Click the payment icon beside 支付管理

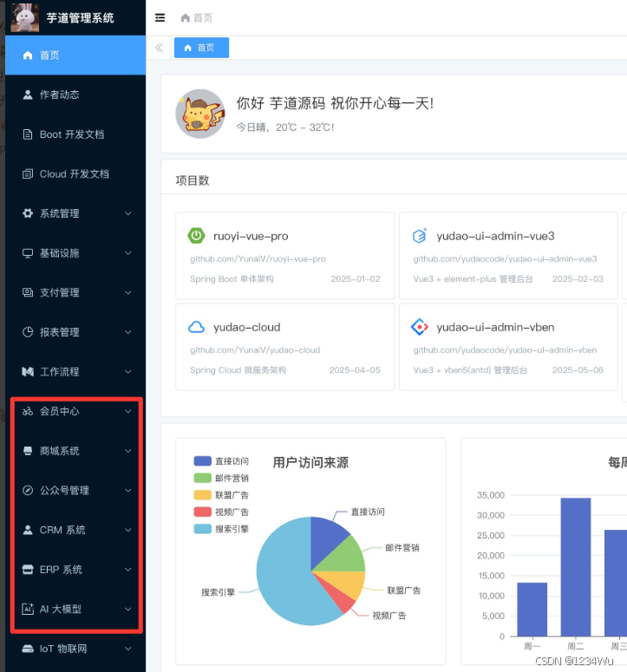click(28, 293)
